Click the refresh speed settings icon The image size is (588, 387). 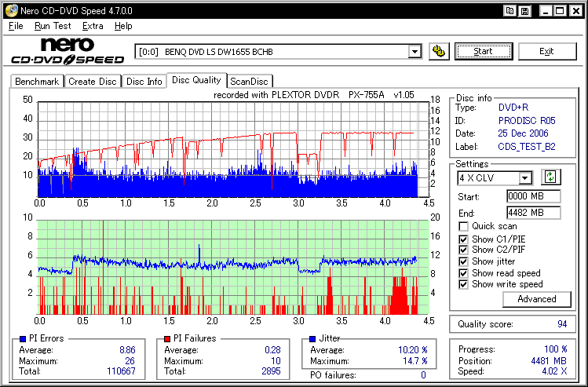[x=550, y=177]
